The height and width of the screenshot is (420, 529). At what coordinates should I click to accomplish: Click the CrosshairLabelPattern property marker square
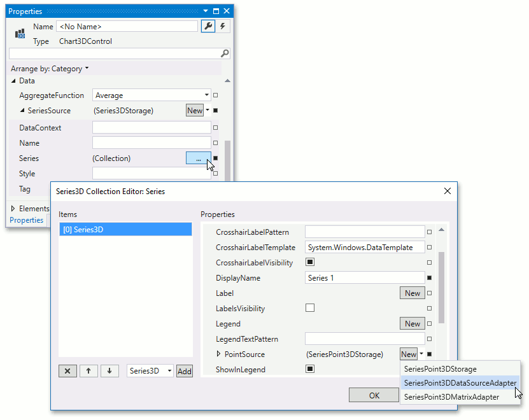[429, 232]
